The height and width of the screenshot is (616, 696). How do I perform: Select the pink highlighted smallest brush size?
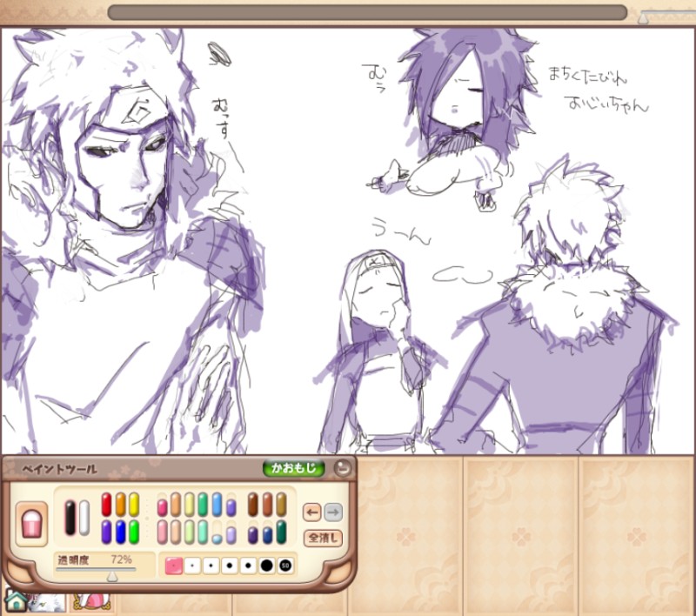pos(173,566)
